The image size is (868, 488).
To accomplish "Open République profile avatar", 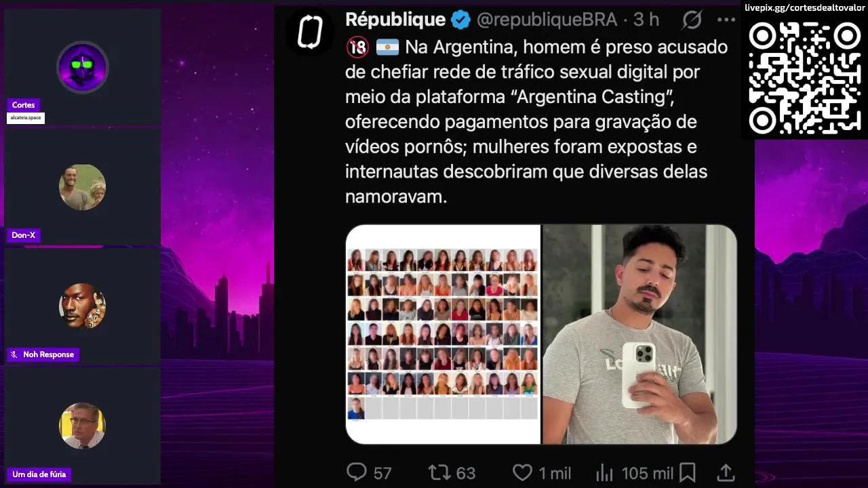I will pos(310,31).
